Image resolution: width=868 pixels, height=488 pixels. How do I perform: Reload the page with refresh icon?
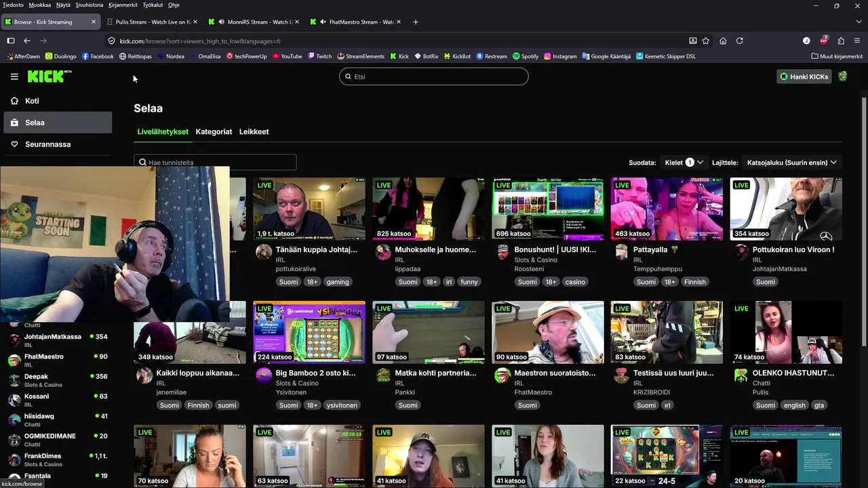pyautogui.click(x=740, y=41)
